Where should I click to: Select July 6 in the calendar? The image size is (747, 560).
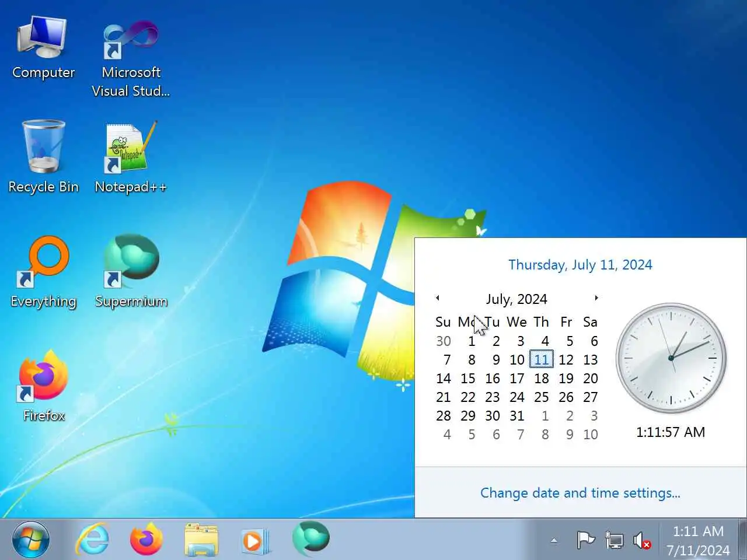pos(594,341)
